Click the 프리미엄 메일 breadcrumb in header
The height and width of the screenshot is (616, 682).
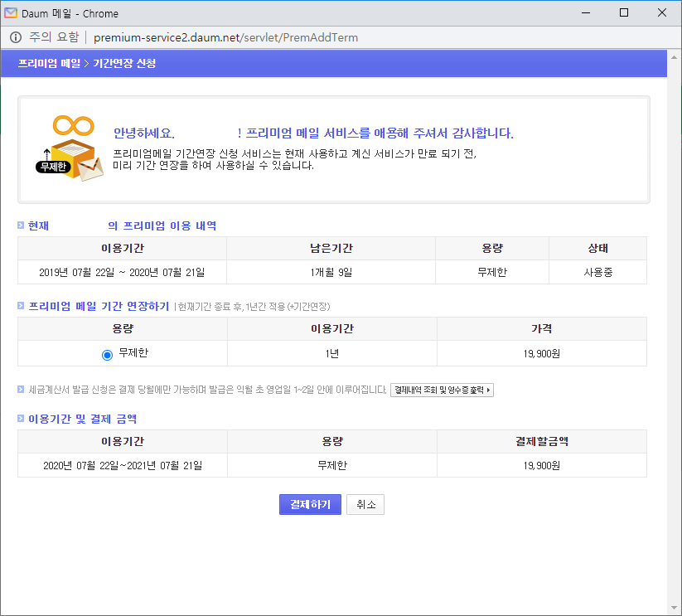pos(49,64)
